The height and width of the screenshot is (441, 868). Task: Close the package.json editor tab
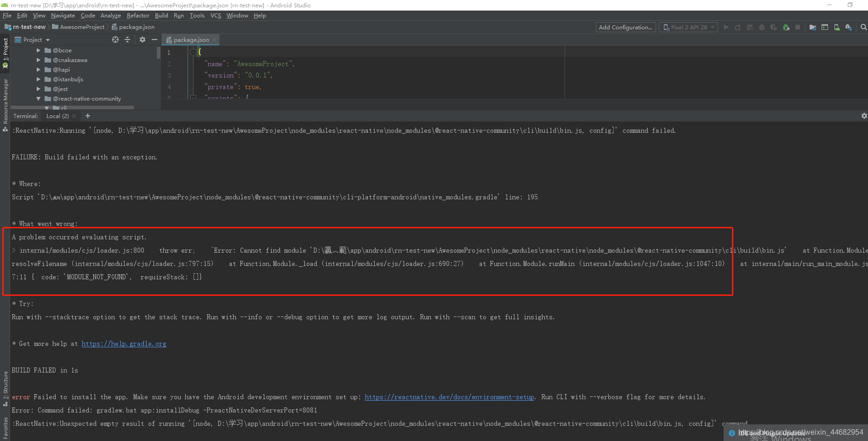pyautogui.click(x=214, y=40)
